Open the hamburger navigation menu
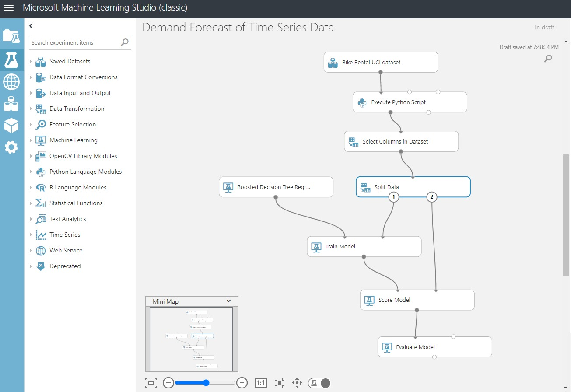This screenshot has height=392, width=571. click(x=9, y=8)
